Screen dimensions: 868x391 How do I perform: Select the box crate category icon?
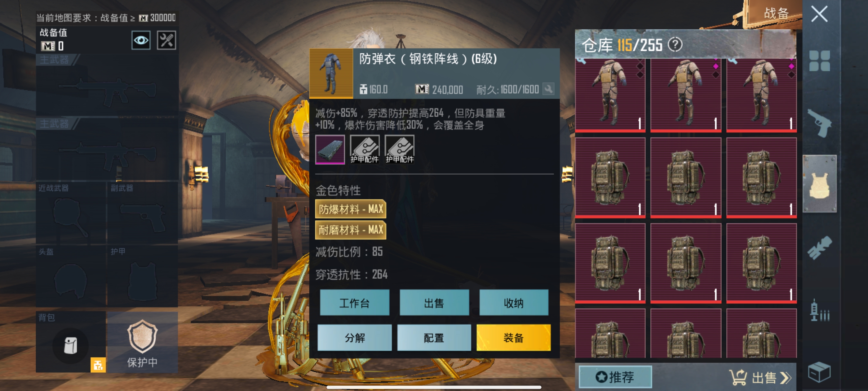click(x=819, y=372)
